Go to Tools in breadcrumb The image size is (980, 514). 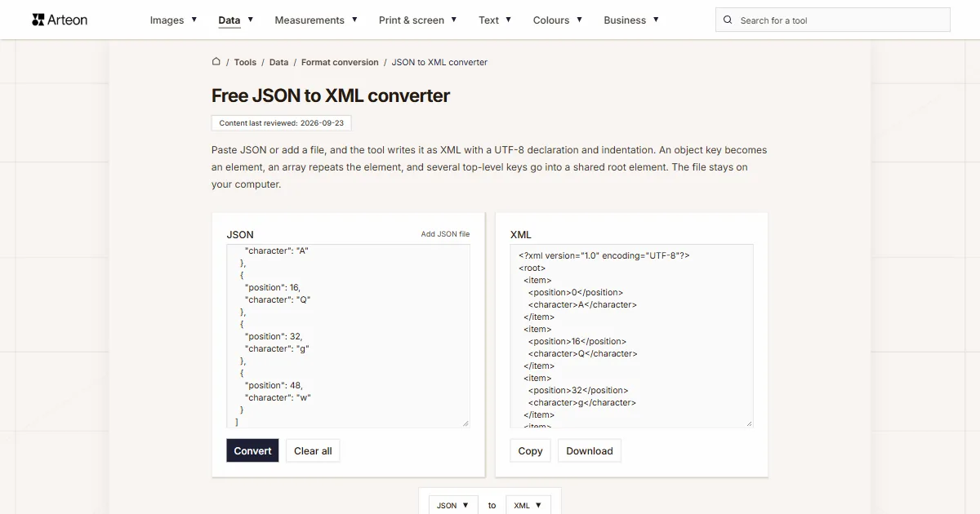[245, 62]
